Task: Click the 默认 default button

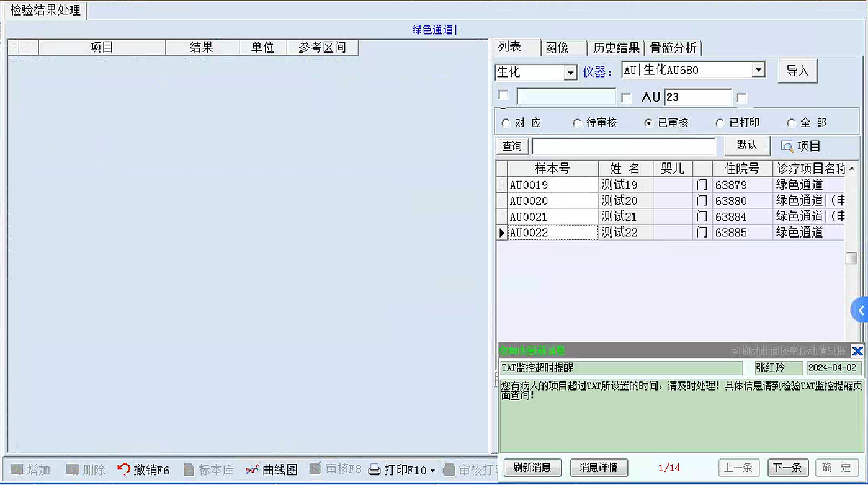Action: 747,146
